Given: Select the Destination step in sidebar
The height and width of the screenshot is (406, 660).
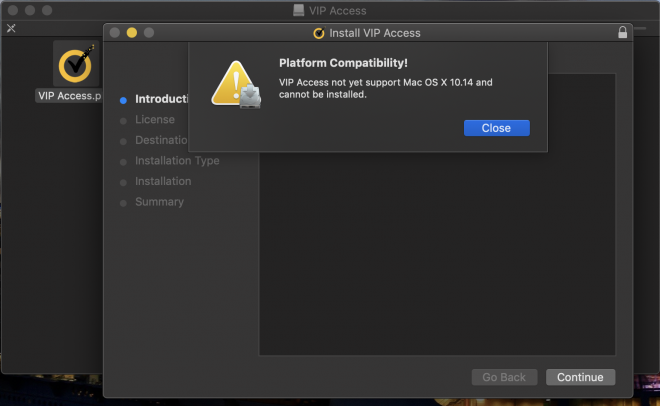Looking at the screenshot, I should [x=161, y=140].
